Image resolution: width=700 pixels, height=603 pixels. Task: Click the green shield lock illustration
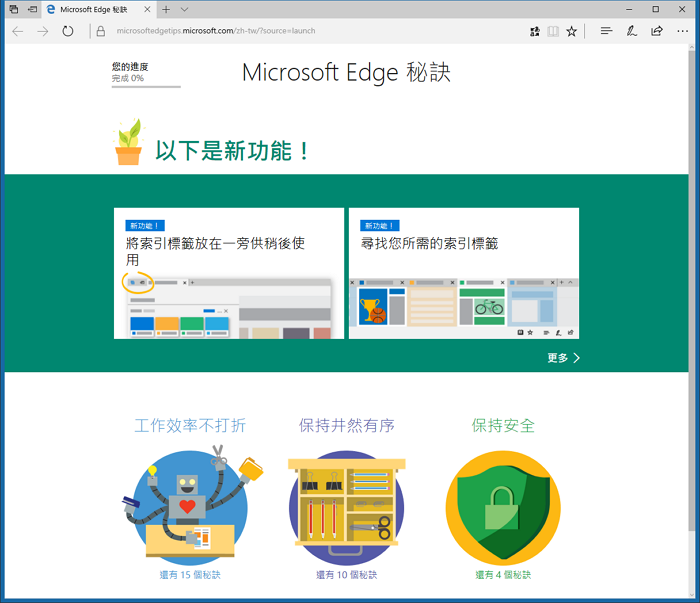(503, 508)
